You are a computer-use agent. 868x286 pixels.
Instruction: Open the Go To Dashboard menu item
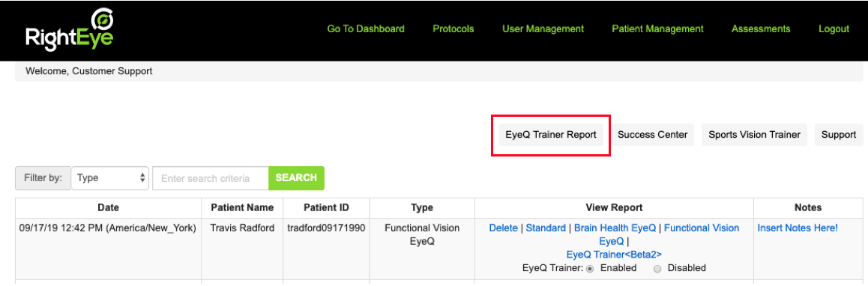tap(366, 28)
